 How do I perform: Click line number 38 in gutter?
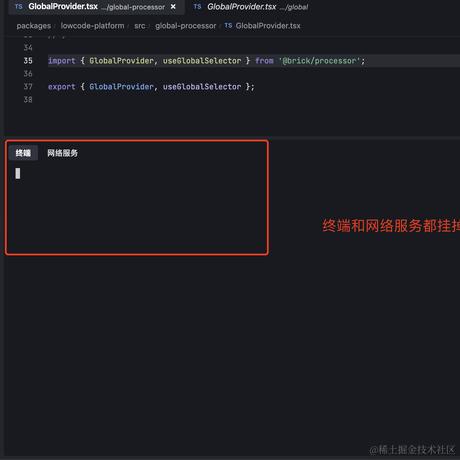click(x=28, y=100)
